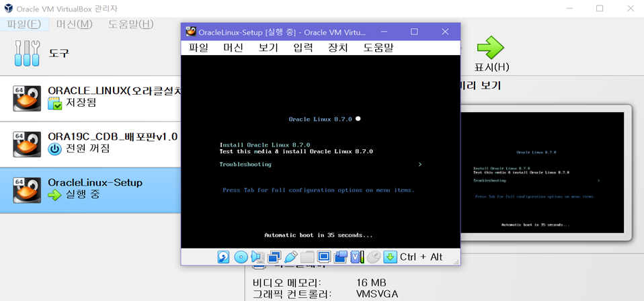Open the 머신 menu in VM window
The width and height of the screenshot is (644, 301).
tap(233, 48)
